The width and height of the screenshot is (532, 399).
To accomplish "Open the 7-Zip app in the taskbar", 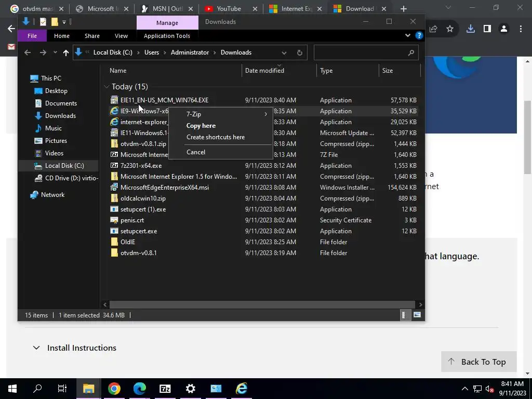I will (x=165, y=389).
